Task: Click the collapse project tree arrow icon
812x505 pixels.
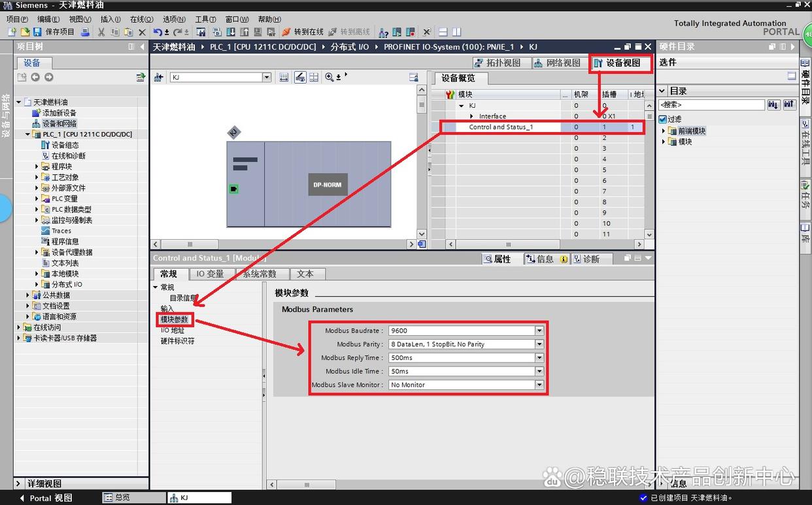Action: pyautogui.click(x=143, y=47)
